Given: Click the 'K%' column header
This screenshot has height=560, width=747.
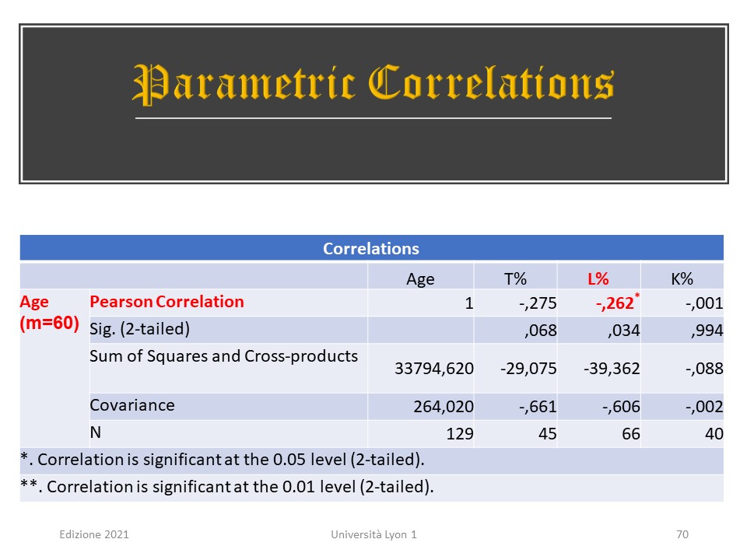Looking at the screenshot, I should tap(682, 279).
